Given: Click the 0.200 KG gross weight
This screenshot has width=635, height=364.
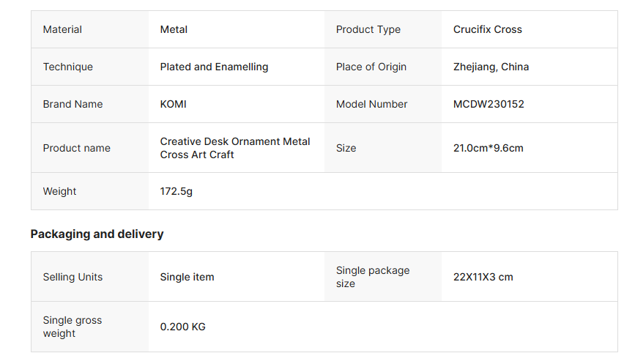Looking at the screenshot, I should pos(182,327).
